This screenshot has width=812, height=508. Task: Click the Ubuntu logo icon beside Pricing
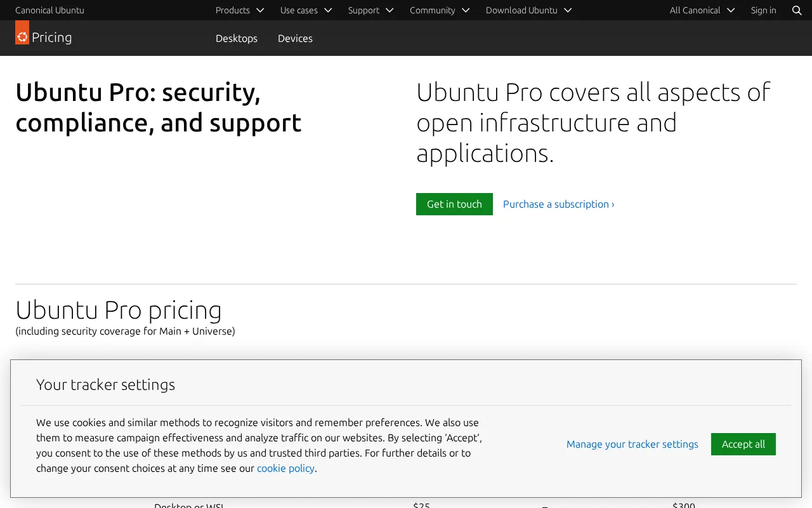(x=22, y=32)
